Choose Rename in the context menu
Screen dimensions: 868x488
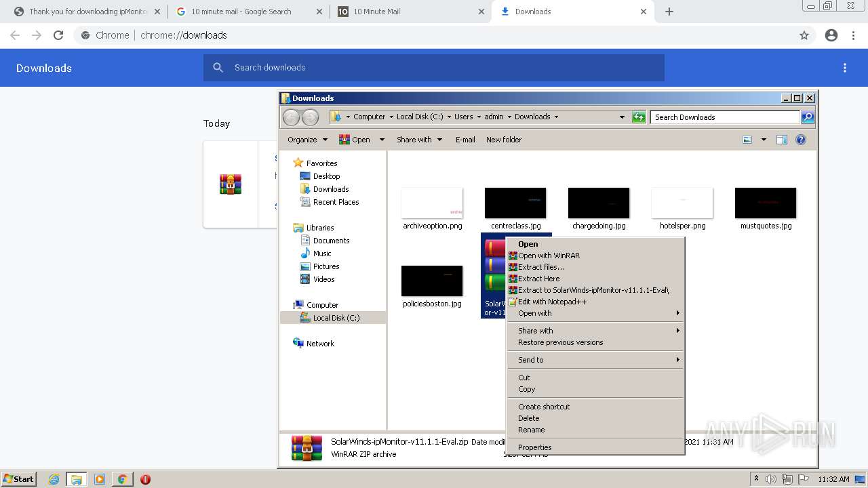[x=596, y=430]
